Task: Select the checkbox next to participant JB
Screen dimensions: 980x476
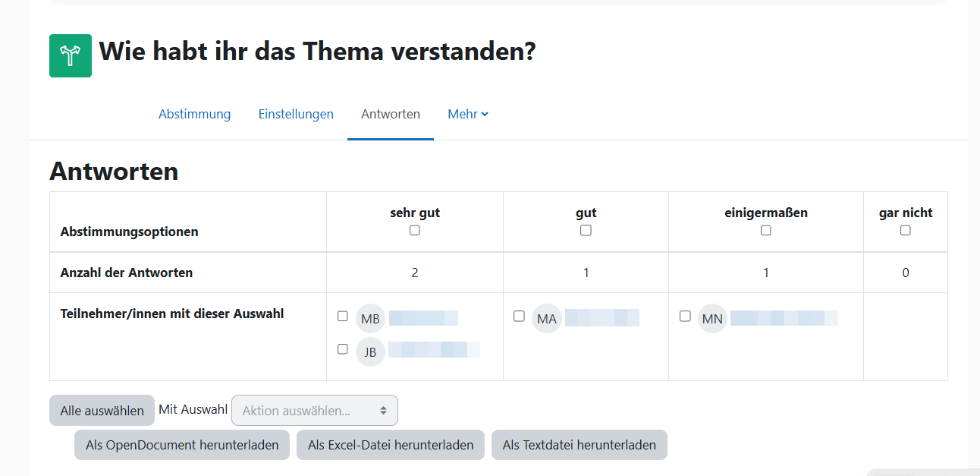Action: click(x=343, y=349)
